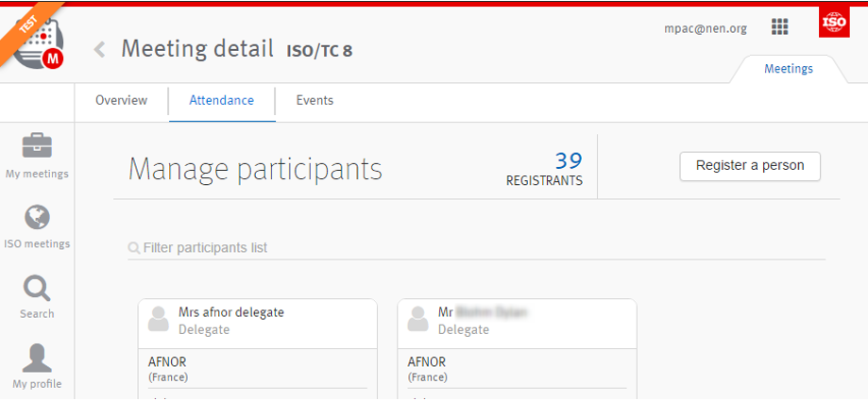Open the Events tab
Screen dimensions: 868x401
(315, 101)
